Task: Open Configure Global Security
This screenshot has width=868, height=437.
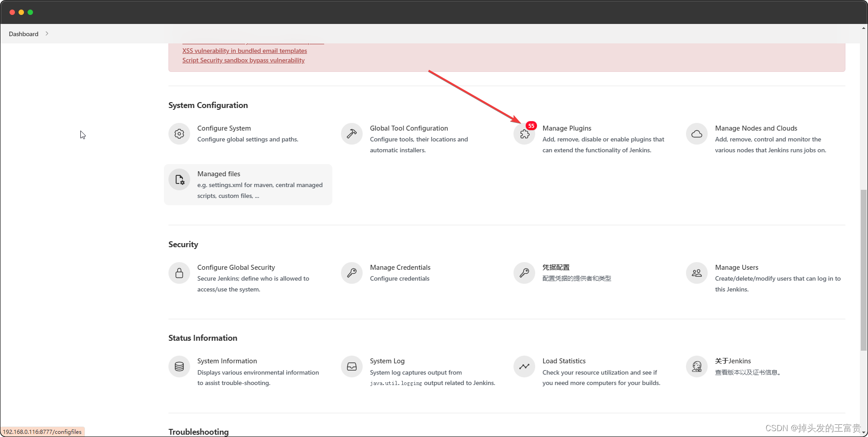Action: click(x=236, y=268)
